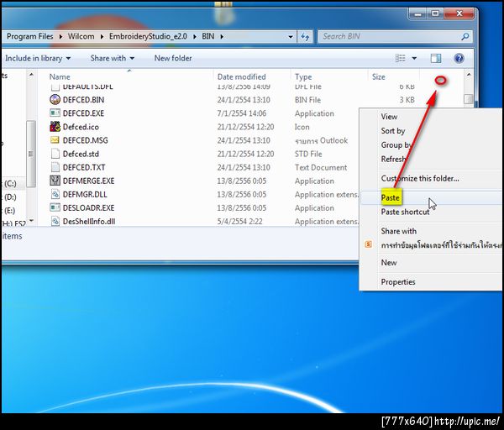This screenshot has width=504, height=430.
Task: Open the view options dropdown arrow
Action: pyautogui.click(x=414, y=58)
